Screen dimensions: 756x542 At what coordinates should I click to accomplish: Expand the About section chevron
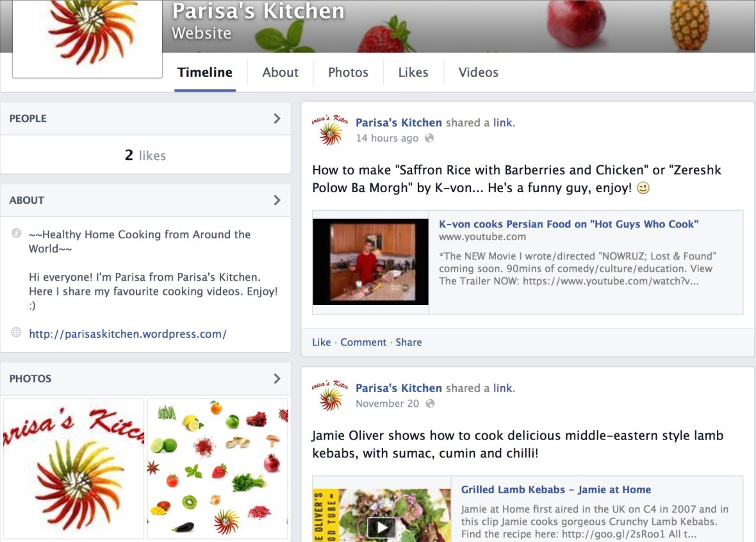tap(277, 200)
